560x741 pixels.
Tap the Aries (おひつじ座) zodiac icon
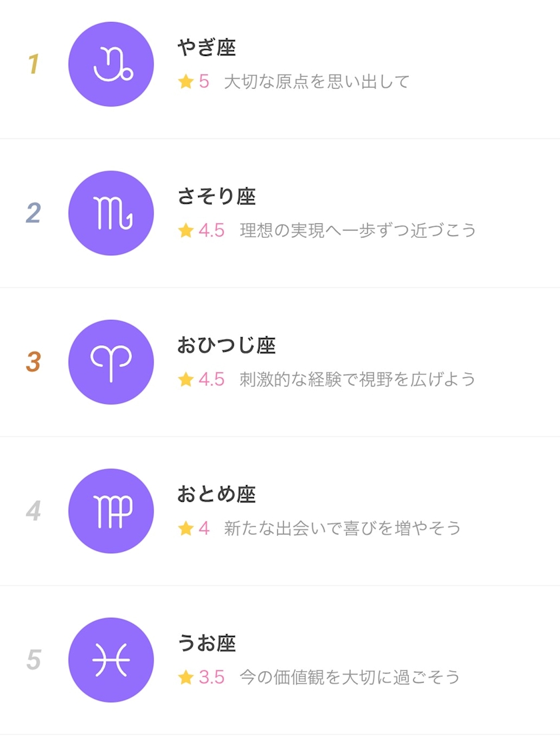pyautogui.click(x=111, y=362)
